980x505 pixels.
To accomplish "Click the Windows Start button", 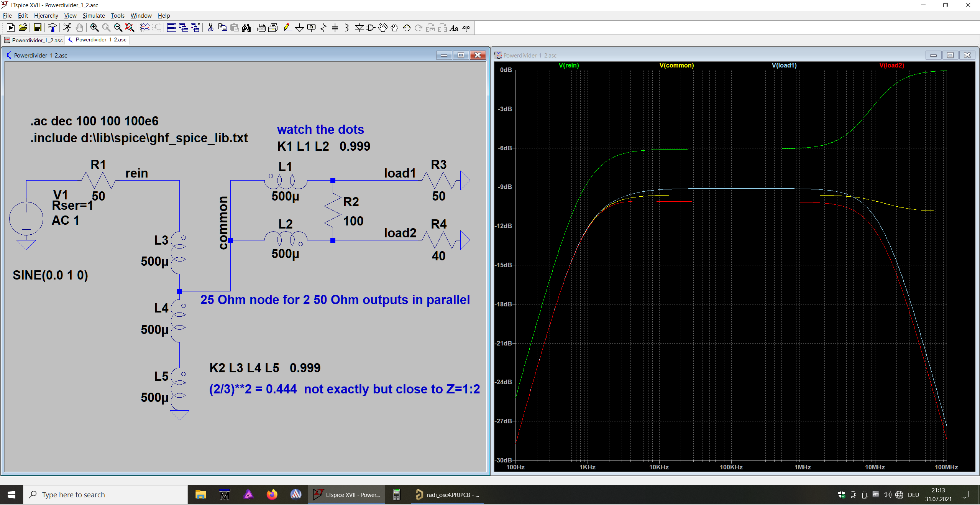I will point(11,495).
